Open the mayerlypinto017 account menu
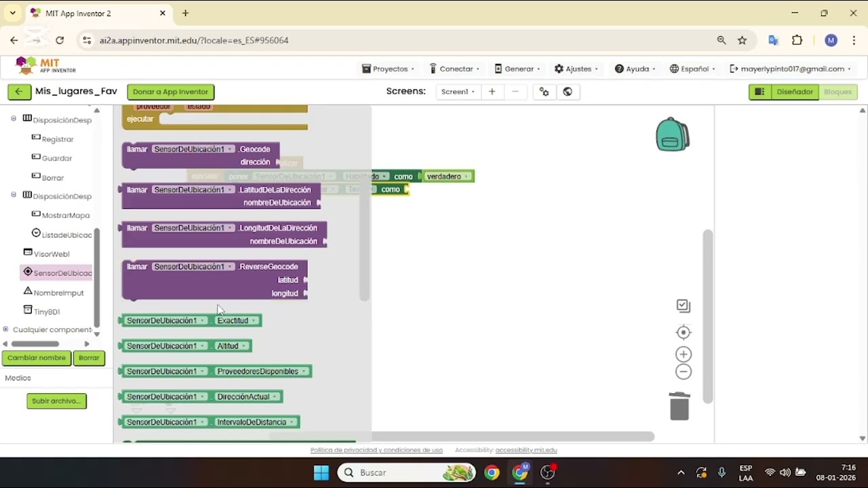 [x=790, y=68]
